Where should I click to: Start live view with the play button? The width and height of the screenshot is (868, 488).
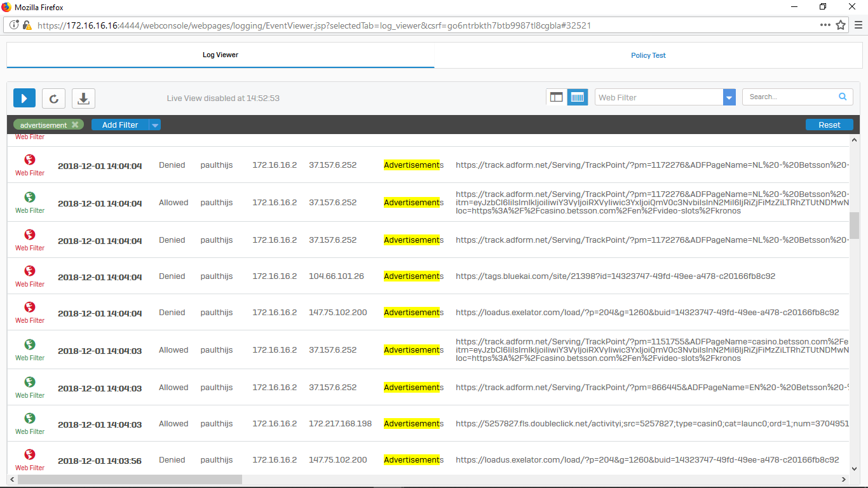25,98
